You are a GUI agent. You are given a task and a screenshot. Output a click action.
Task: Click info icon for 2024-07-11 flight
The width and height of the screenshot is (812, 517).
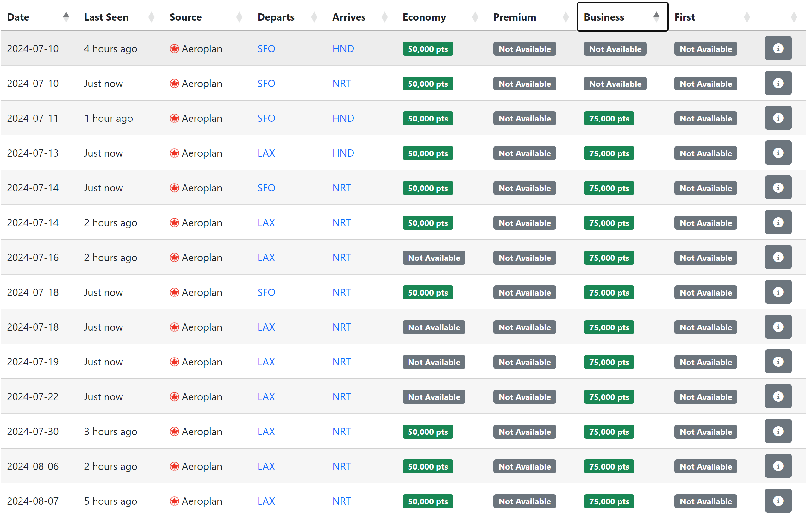(778, 118)
